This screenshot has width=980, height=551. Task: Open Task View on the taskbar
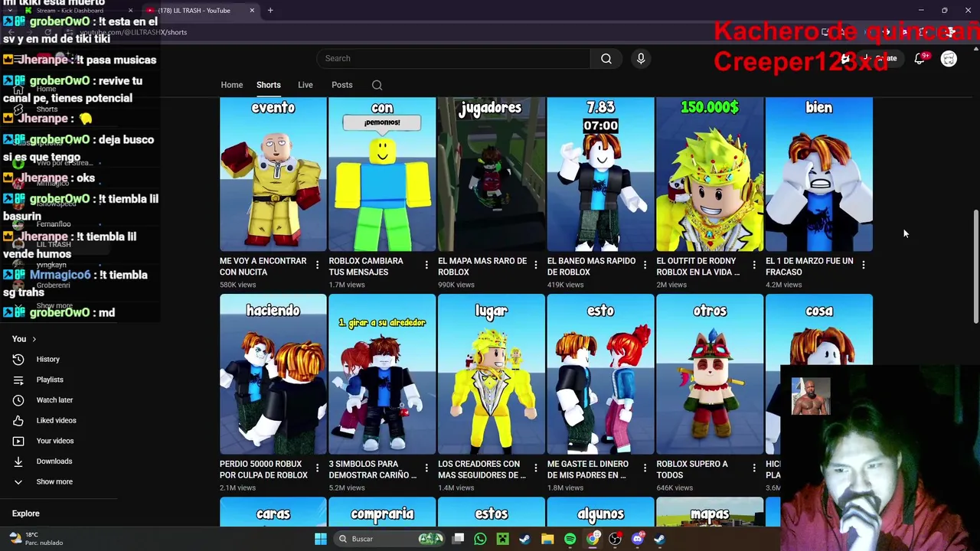coord(458,539)
